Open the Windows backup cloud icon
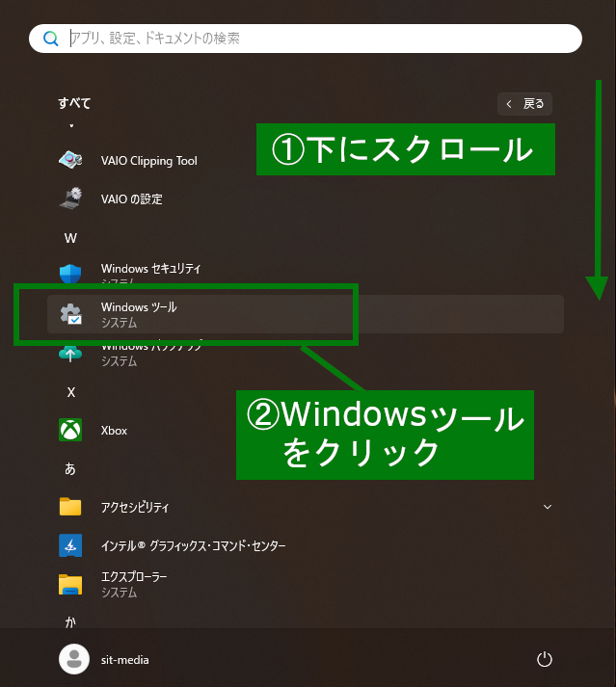This screenshot has width=616, height=687. [70, 354]
